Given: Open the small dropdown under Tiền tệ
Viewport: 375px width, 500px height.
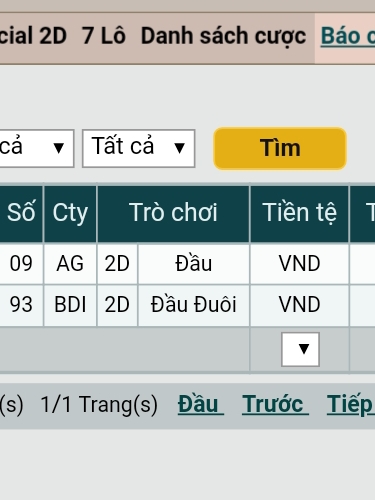Looking at the screenshot, I should coord(300,349).
